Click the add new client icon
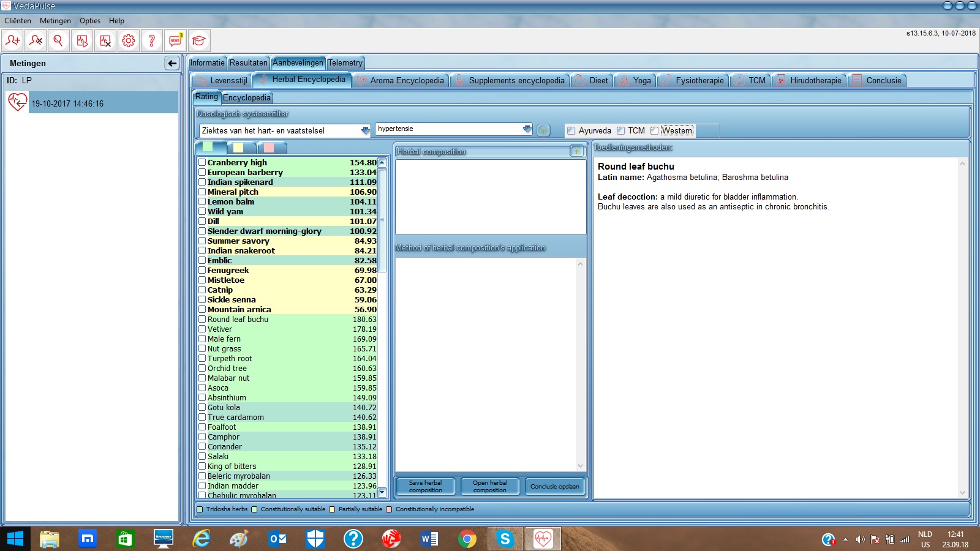 coord(12,41)
